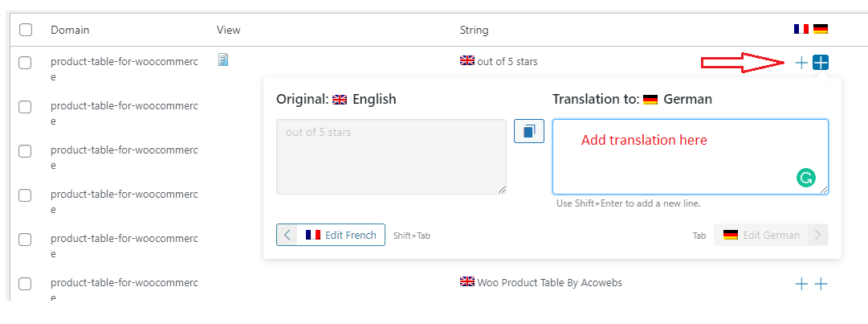Screen dimensions: 868x324
Task: Check the first row's product-table-for-woocommerce checkbox
Action: (x=25, y=64)
